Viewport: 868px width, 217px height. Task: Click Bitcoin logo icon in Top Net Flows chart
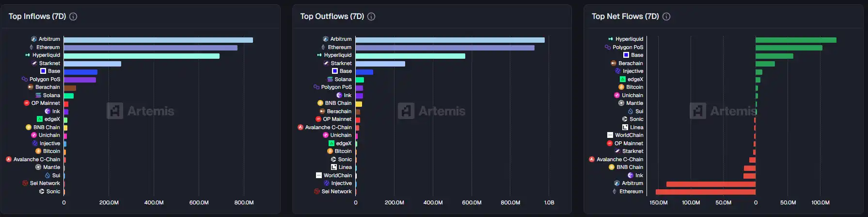[621, 87]
